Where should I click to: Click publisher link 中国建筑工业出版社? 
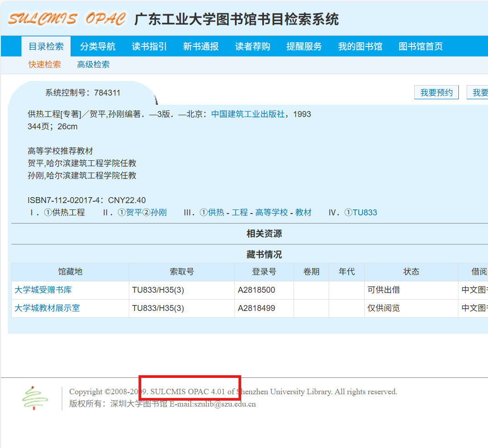click(248, 114)
